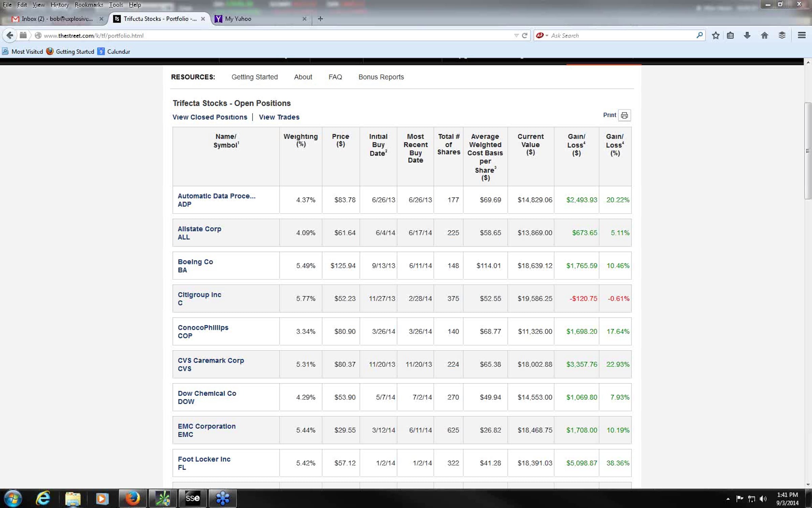The height and width of the screenshot is (508, 812).
Task: Show hidden system tray icons
Action: point(728,499)
